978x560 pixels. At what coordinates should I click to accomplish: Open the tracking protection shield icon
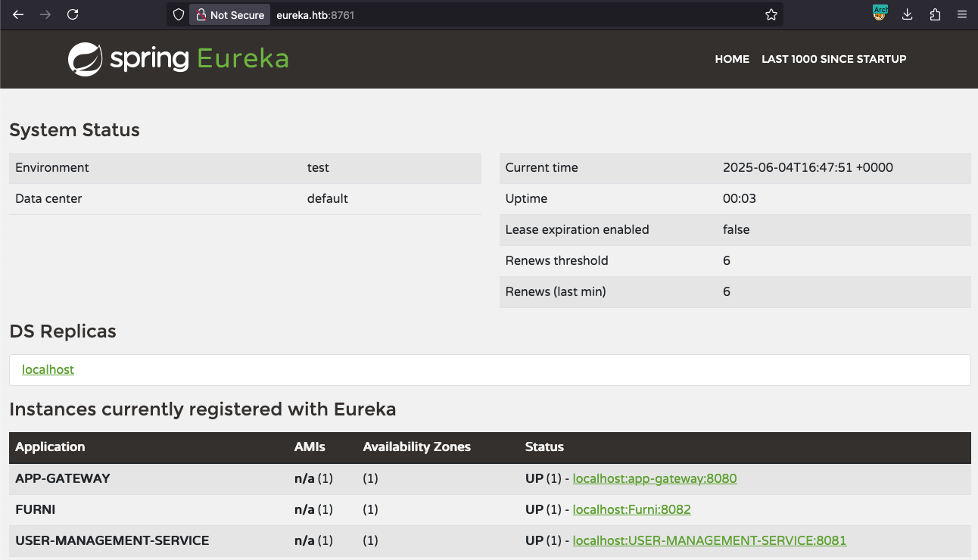(179, 14)
